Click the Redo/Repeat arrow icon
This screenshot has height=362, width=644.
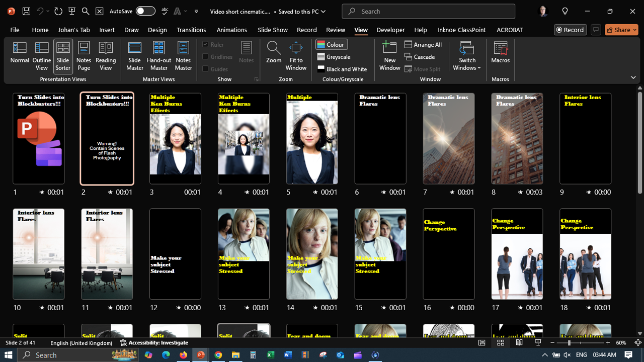click(58, 11)
